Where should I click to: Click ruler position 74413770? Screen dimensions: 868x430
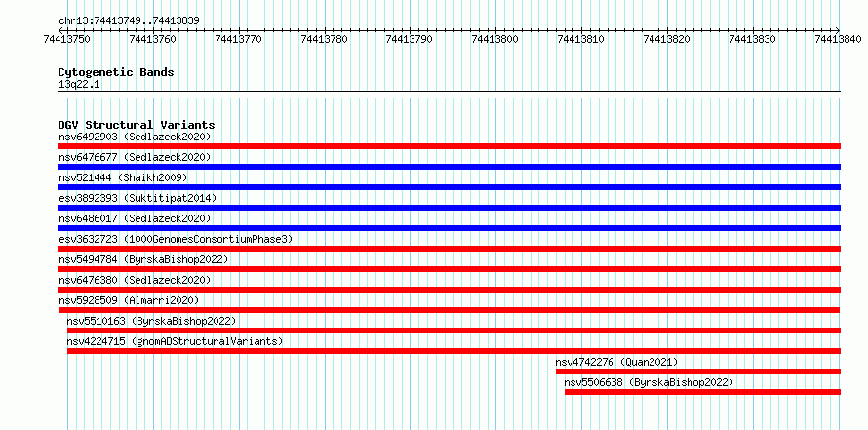click(239, 39)
